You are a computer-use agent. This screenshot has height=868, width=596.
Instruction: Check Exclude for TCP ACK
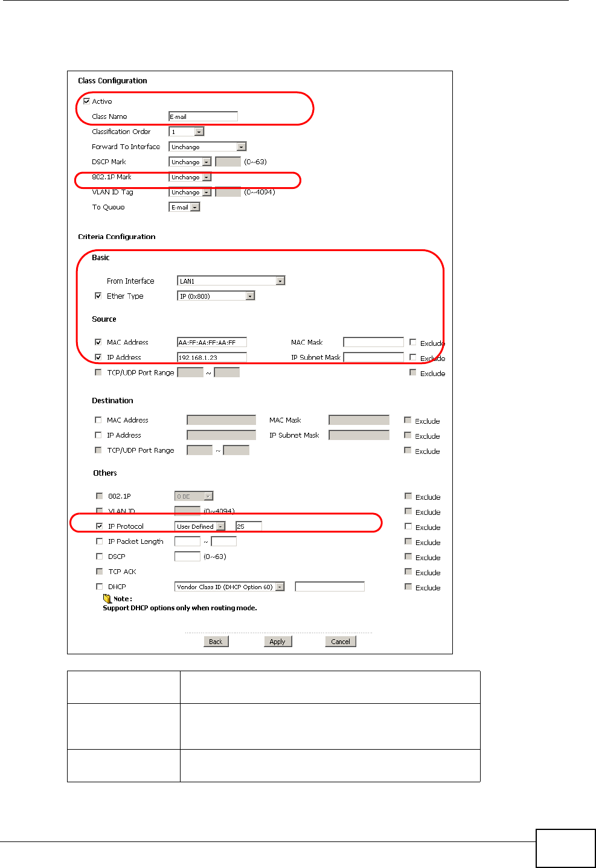coord(408,572)
